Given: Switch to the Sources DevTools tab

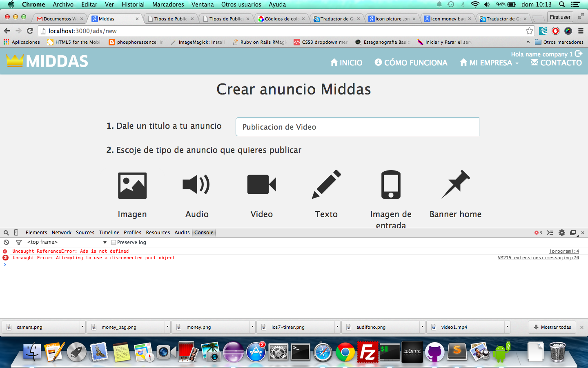Looking at the screenshot, I should (x=85, y=233).
